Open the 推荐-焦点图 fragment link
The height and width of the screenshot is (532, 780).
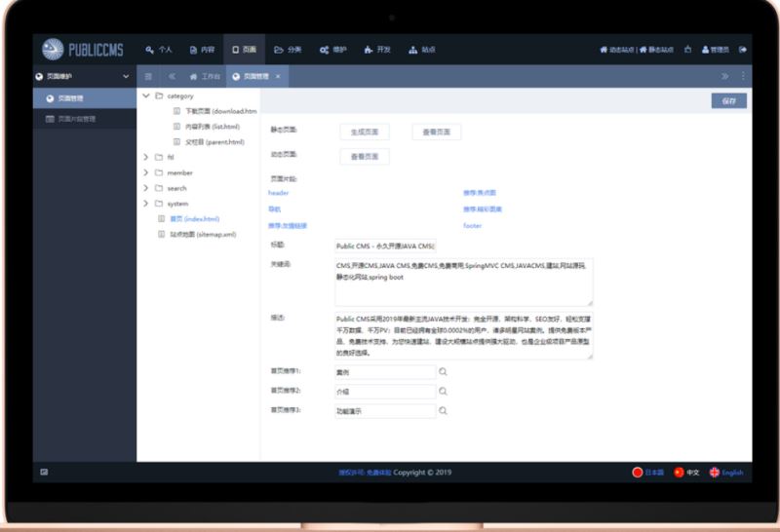[480, 192]
